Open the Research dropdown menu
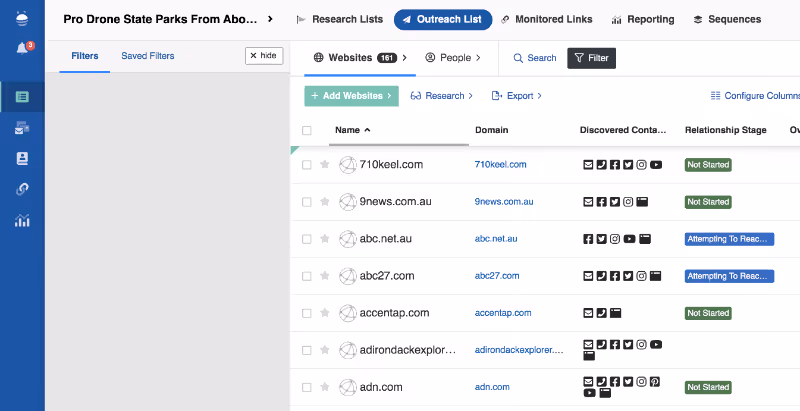 coord(441,96)
